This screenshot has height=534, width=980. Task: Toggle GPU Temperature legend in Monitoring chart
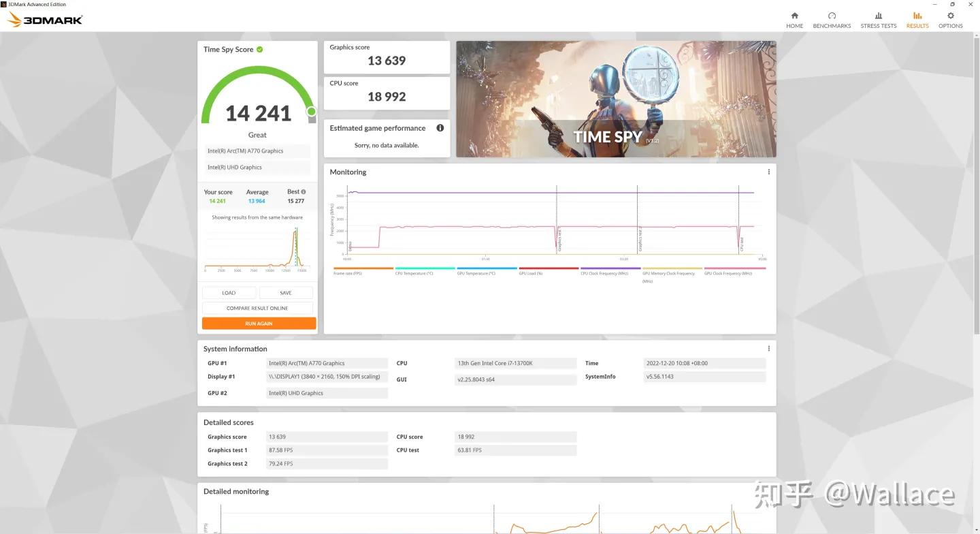click(x=486, y=271)
